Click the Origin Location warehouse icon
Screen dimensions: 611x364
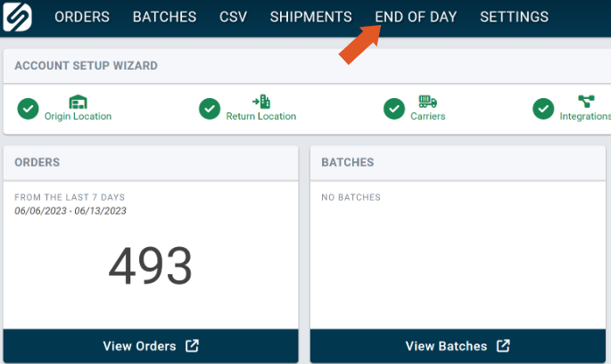coord(78,102)
